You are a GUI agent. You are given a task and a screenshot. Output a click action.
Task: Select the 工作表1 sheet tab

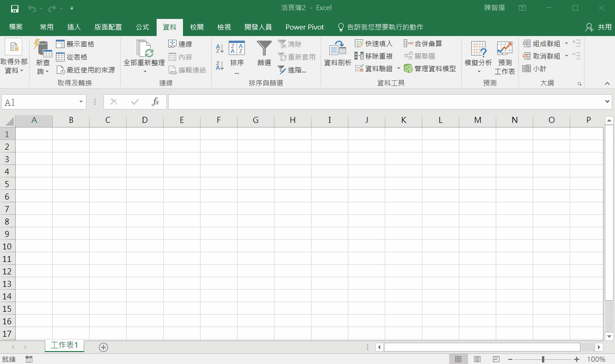[x=65, y=346]
